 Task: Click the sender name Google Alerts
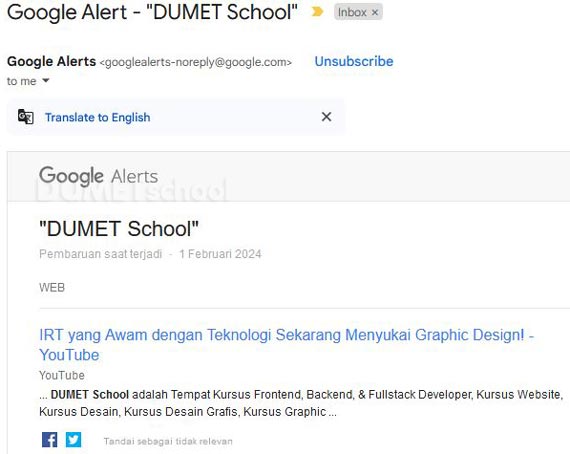click(51, 61)
